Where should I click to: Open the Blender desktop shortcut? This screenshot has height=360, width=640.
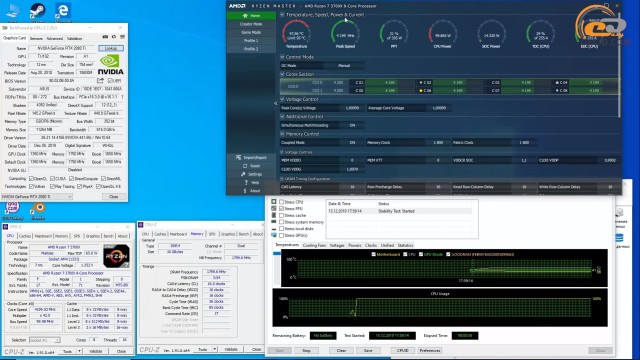coord(38,208)
